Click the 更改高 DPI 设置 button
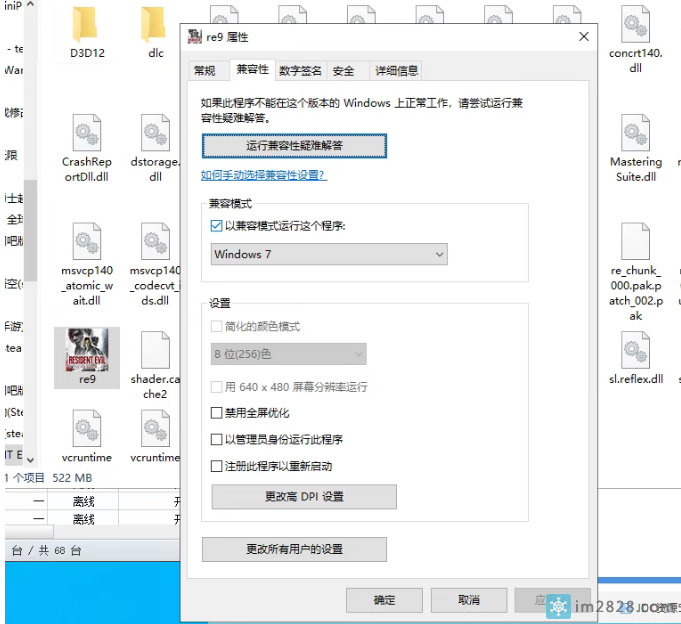The width and height of the screenshot is (681, 624). pyautogui.click(x=304, y=497)
